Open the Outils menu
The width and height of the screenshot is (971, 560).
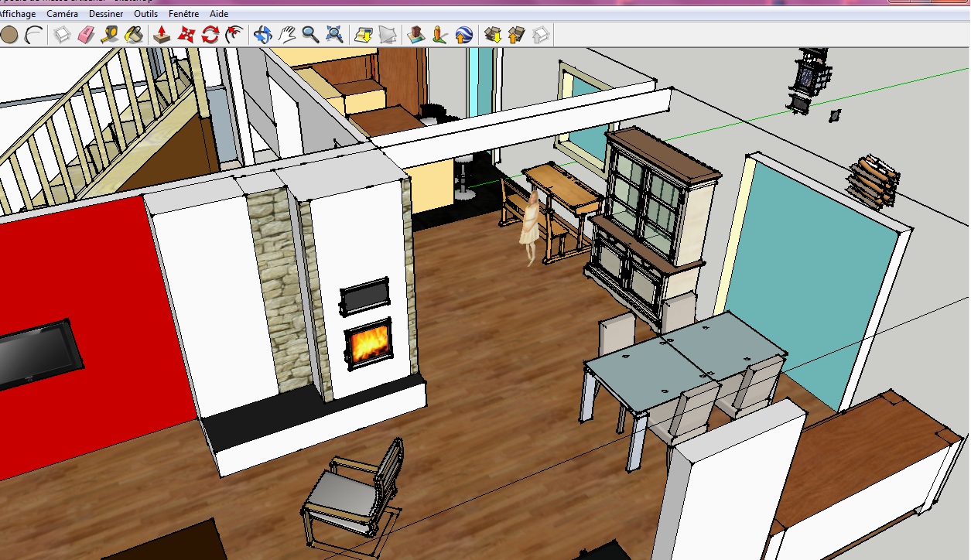(145, 14)
